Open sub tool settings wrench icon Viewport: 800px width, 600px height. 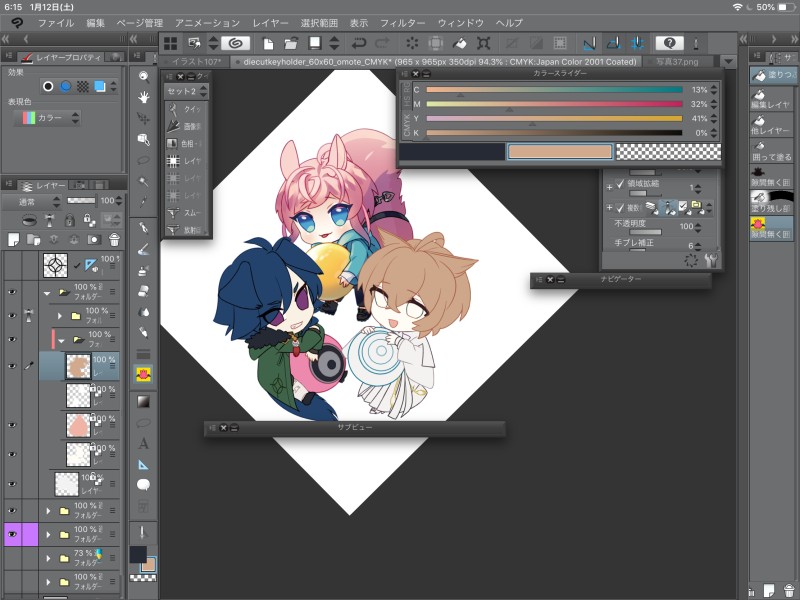click(711, 260)
